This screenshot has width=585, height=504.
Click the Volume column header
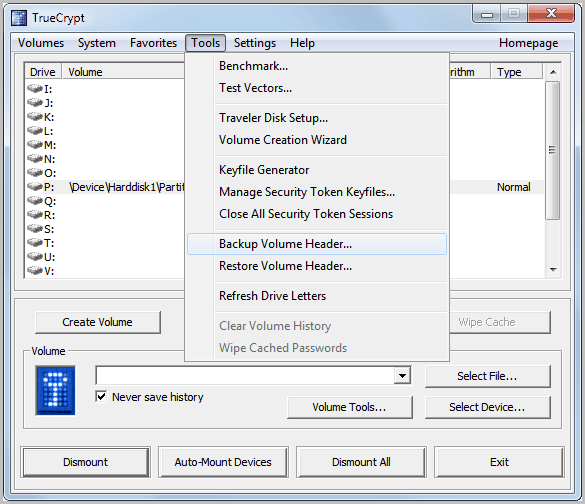click(x=123, y=72)
